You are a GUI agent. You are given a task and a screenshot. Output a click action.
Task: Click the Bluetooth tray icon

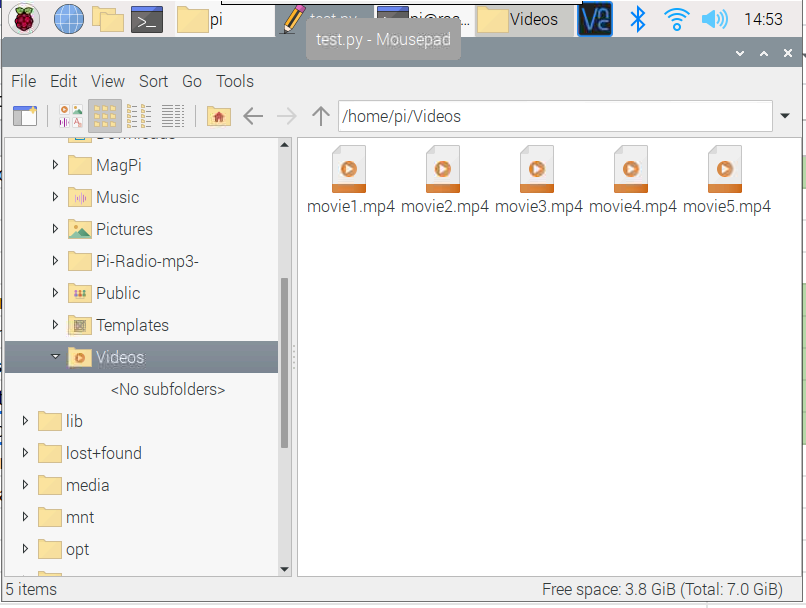(x=637, y=19)
